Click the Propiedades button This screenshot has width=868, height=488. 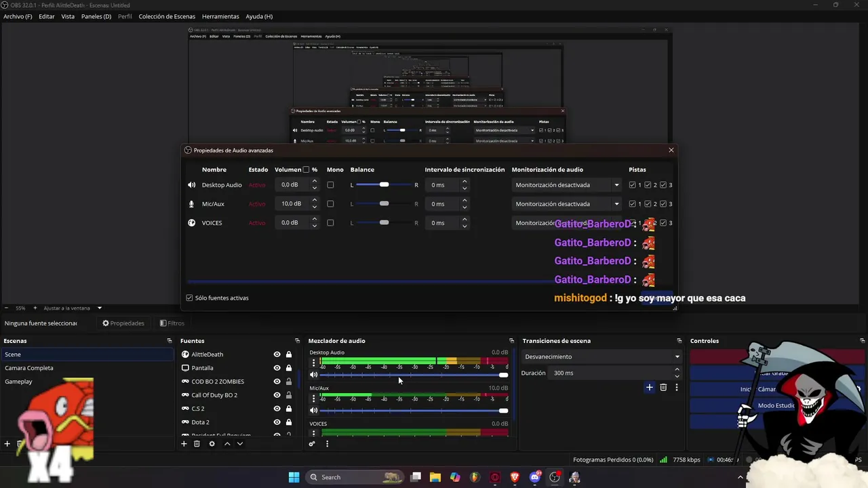(123, 323)
